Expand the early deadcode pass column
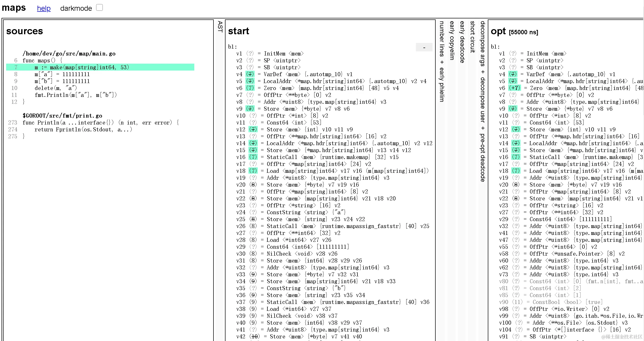Viewport: 644px width, 341px height. coord(462,42)
